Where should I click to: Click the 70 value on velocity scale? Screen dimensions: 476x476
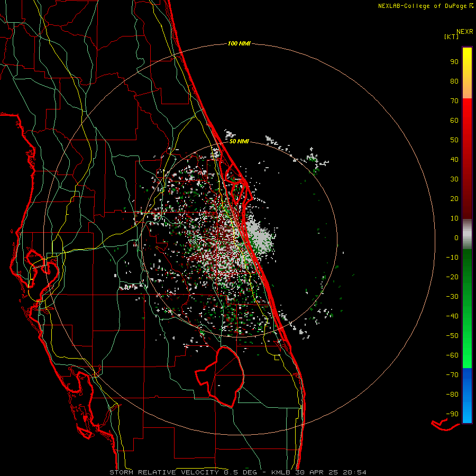(x=454, y=101)
